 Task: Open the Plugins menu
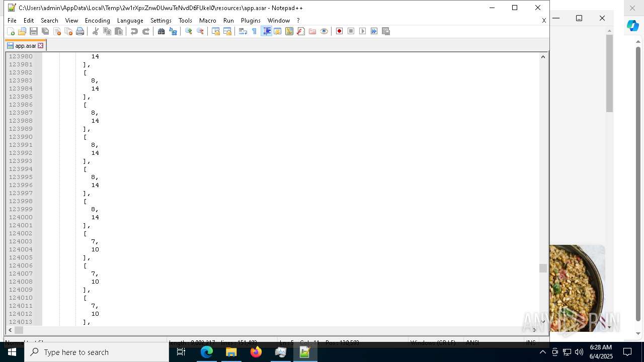point(251,21)
